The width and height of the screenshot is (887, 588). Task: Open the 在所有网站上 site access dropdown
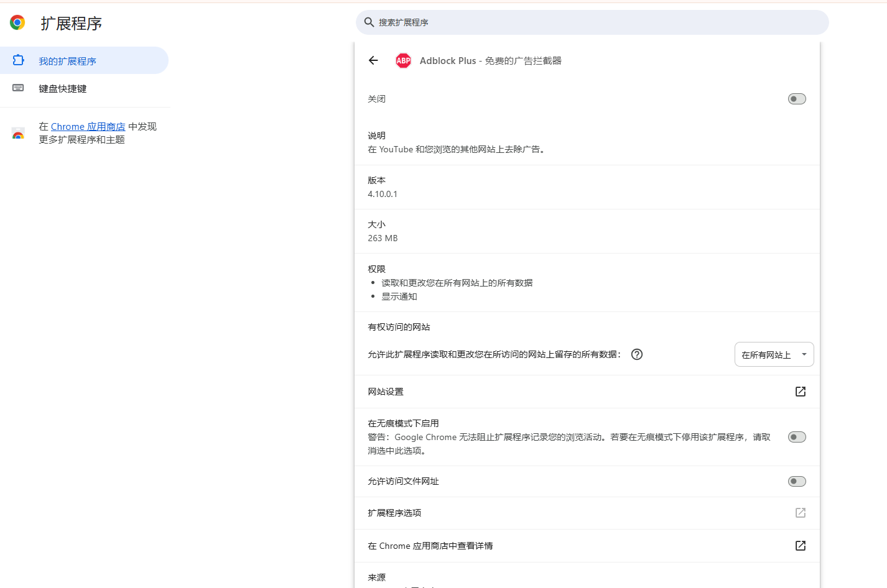pyautogui.click(x=774, y=354)
